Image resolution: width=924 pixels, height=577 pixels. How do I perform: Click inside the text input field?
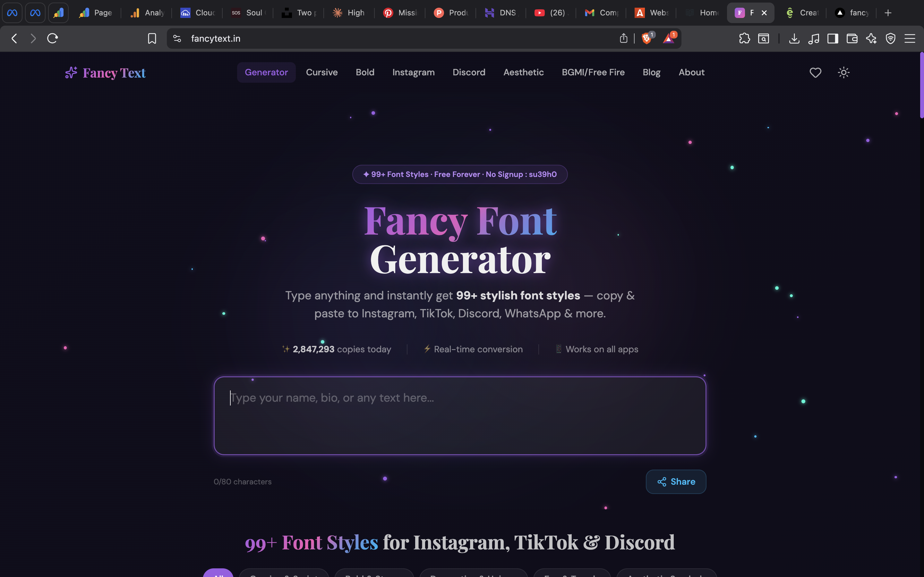tap(460, 416)
